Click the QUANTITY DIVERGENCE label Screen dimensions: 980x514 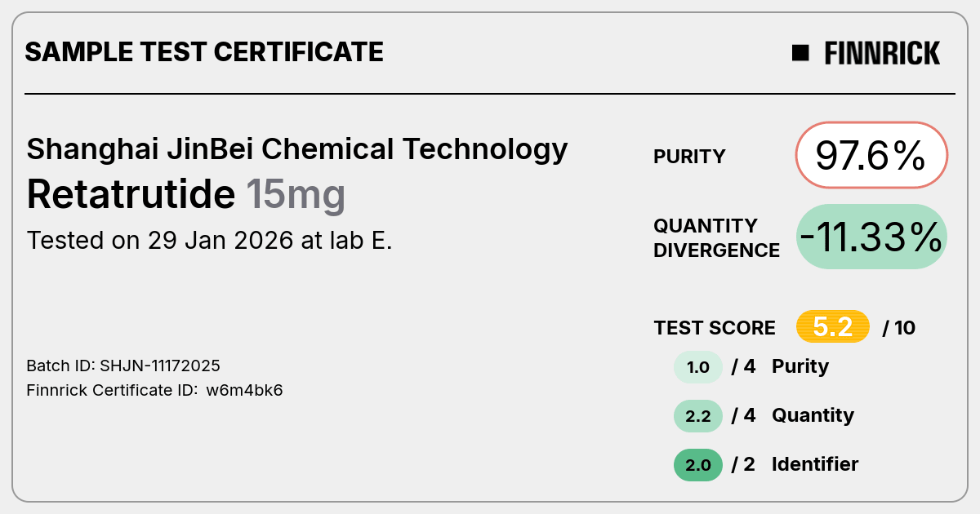point(716,237)
